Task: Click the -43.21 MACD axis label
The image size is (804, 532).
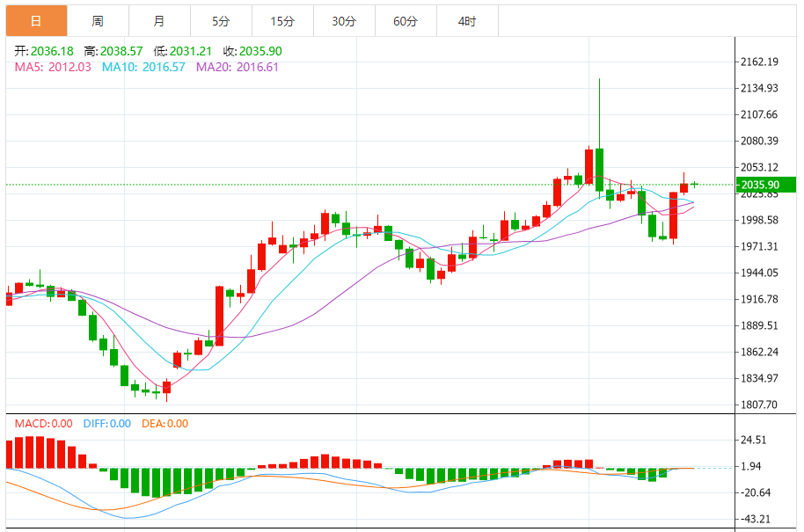Action: (756, 519)
